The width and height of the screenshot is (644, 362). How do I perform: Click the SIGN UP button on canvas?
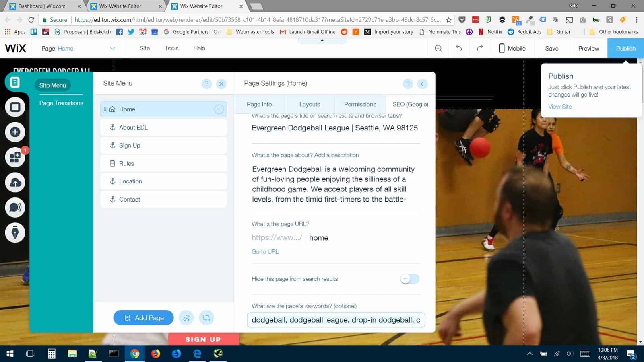click(x=203, y=339)
